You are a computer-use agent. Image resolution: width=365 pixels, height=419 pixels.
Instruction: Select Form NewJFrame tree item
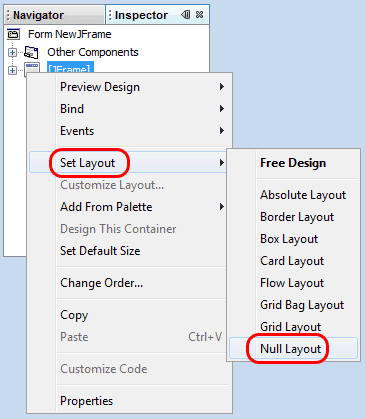pos(69,34)
